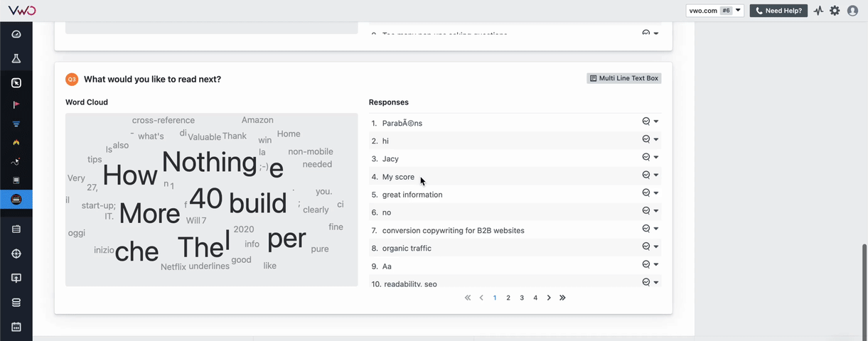The height and width of the screenshot is (341, 868).
Task: Go to previous page of responses
Action: [481, 298]
